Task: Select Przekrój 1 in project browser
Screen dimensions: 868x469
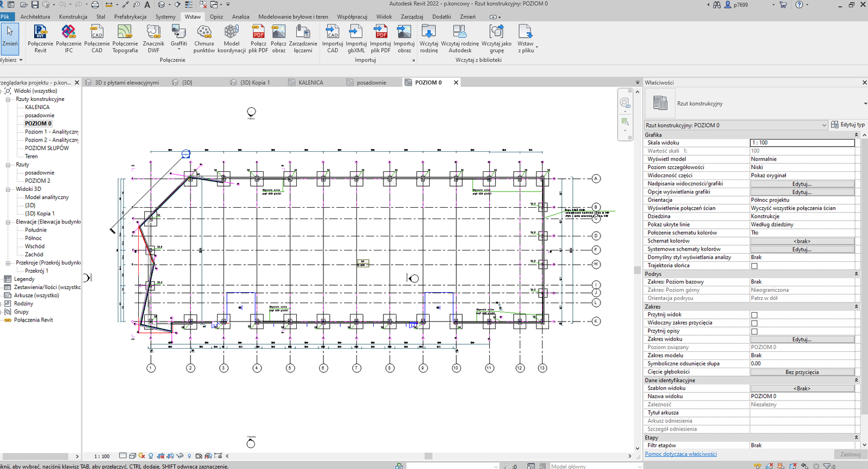Action: pyautogui.click(x=36, y=271)
